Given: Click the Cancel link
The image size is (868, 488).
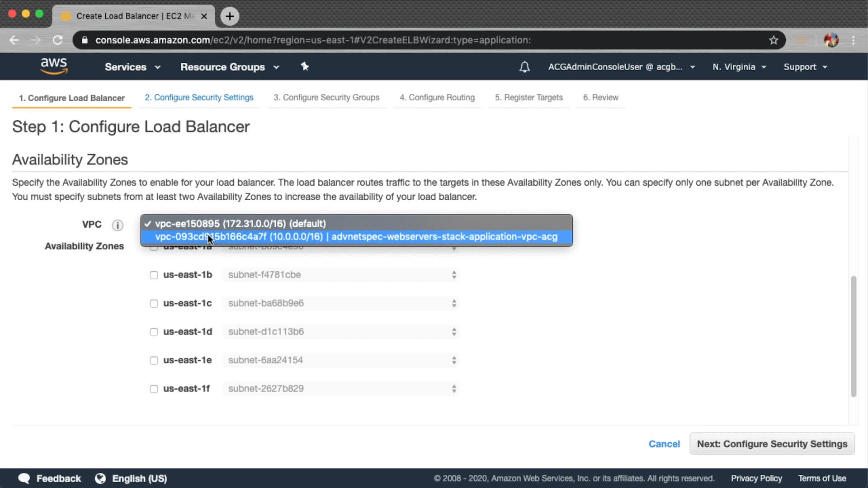Looking at the screenshot, I should point(664,444).
